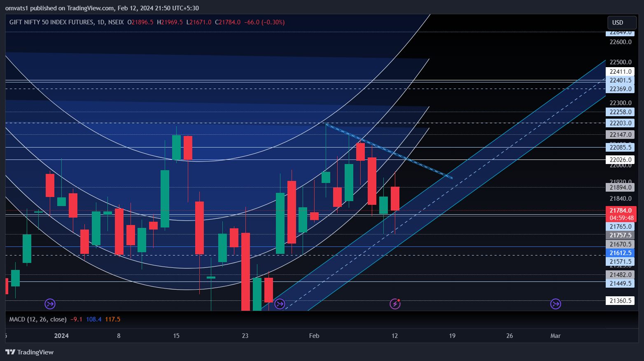Click the Mar label on the time axis
The height and width of the screenshot is (361, 644).
point(555,336)
